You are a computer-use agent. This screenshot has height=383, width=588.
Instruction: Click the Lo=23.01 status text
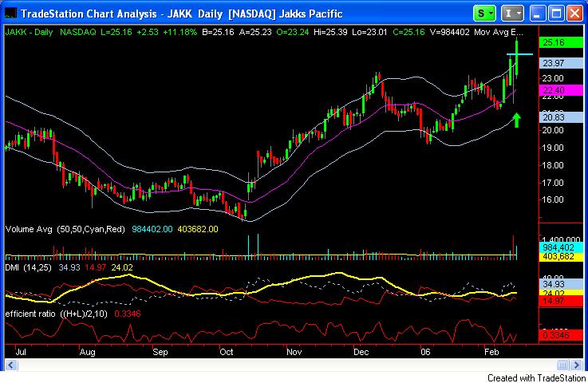[369, 32]
